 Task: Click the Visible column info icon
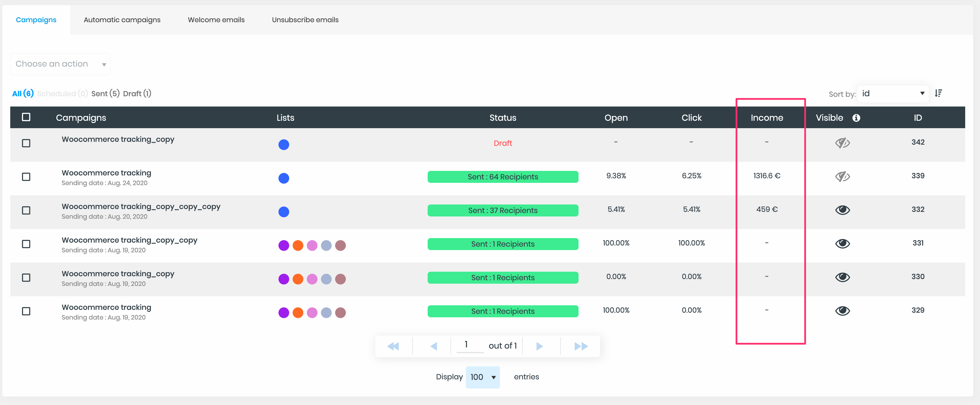[856, 118]
